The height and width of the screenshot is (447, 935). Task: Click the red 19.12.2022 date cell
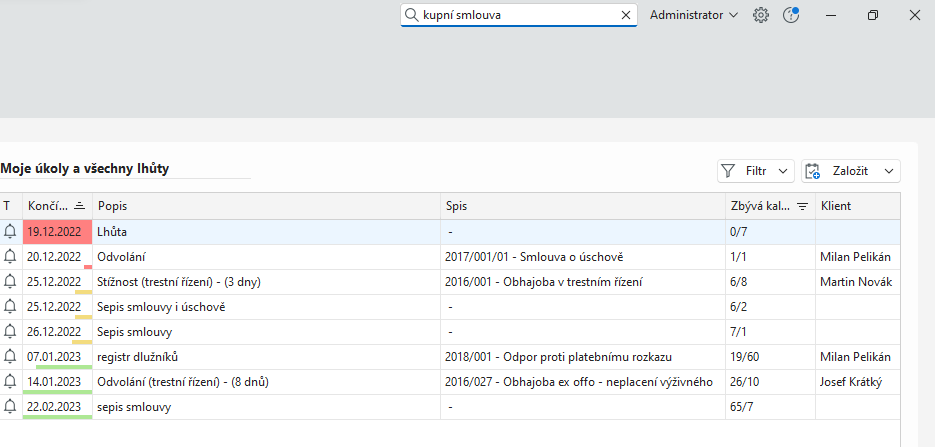point(57,231)
